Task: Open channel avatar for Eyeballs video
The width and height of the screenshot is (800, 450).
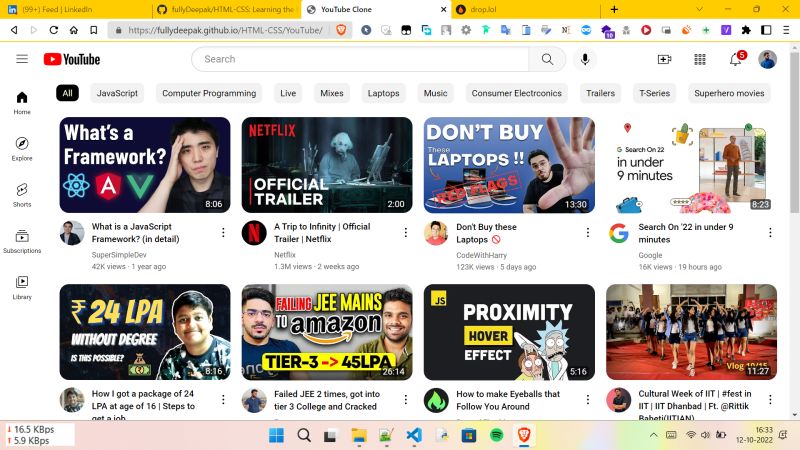Action: 436,401
